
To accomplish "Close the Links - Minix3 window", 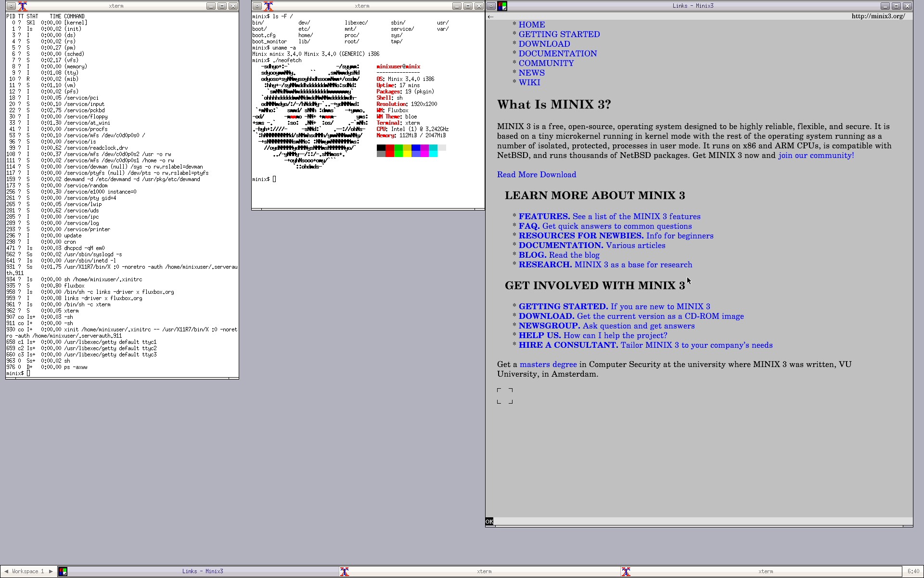I will [x=907, y=6].
